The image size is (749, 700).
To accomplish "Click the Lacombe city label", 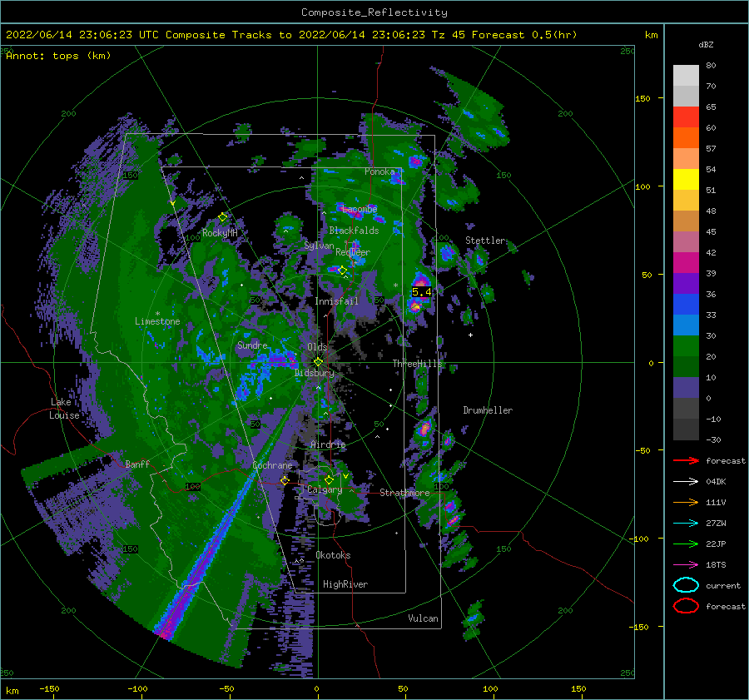I will pos(360,209).
